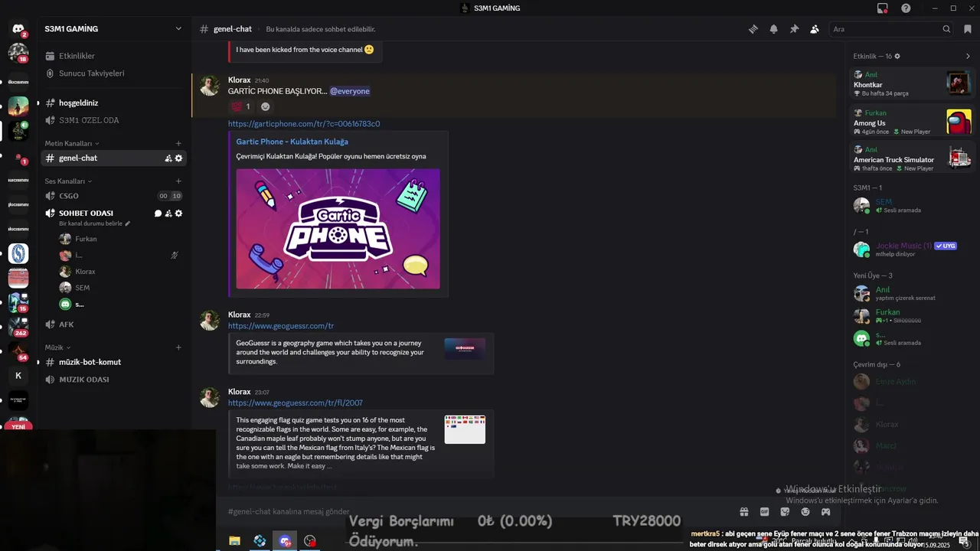Collapse the Ses Kanalları category
The width and height of the screenshot is (980, 551).
click(x=68, y=181)
